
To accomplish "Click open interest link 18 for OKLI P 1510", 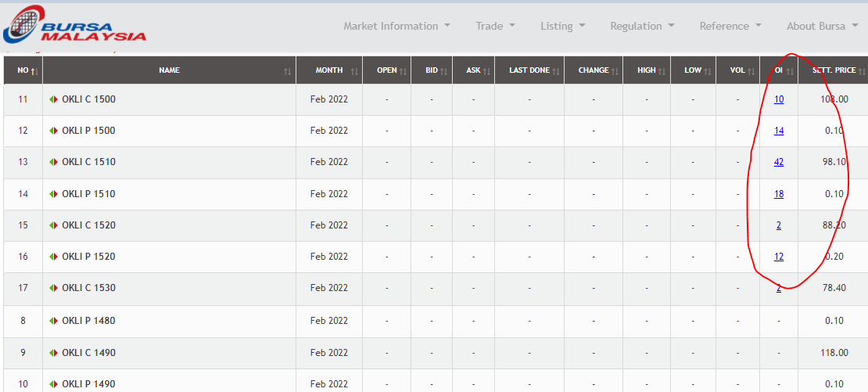I will (x=779, y=194).
